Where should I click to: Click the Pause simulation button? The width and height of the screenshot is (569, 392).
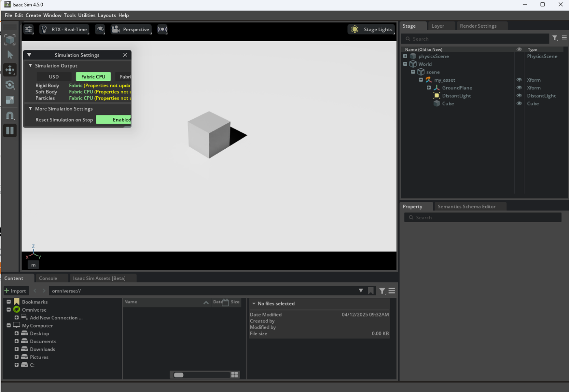(x=10, y=131)
